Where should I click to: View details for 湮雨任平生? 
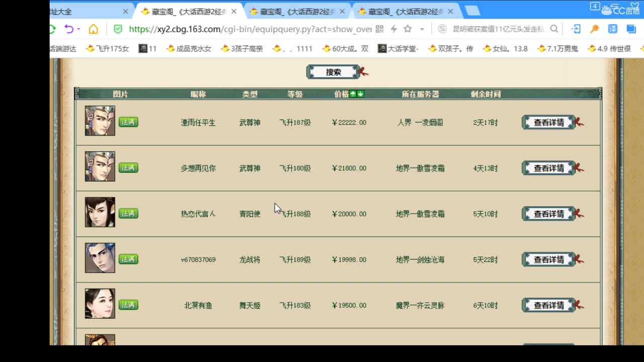tap(548, 122)
